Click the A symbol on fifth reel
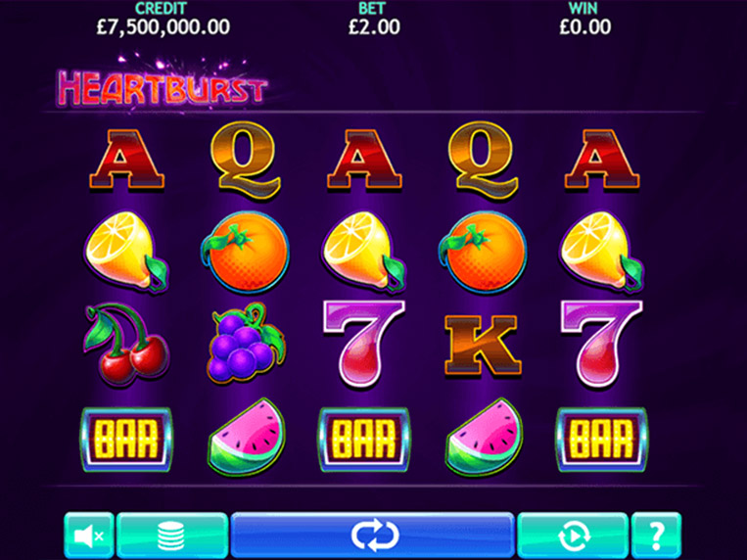Viewport: 747px width, 560px height. [x=602, y=159]
